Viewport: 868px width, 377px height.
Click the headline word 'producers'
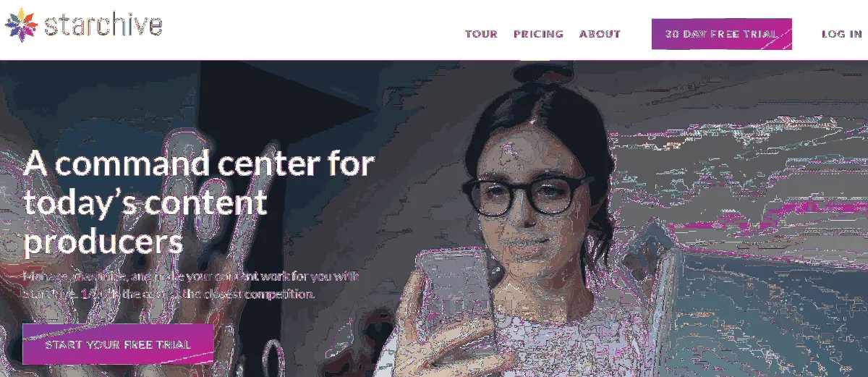(103, 242)
